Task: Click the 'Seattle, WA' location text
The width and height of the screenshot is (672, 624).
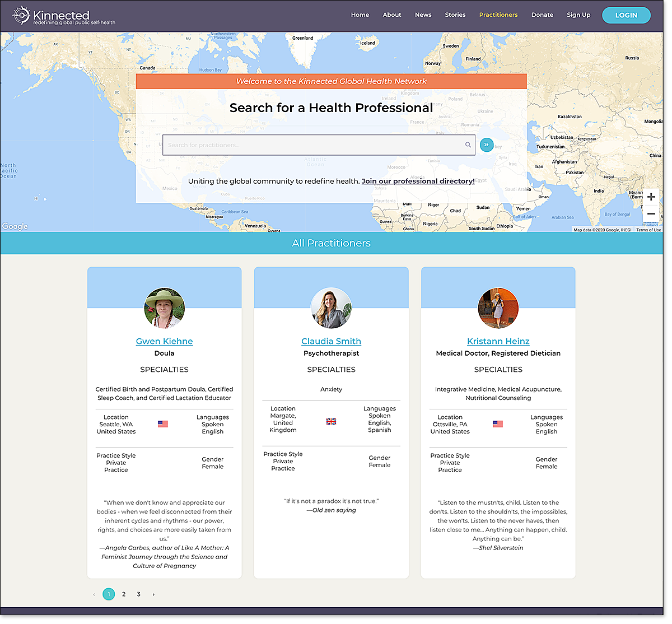Action: 116,425
